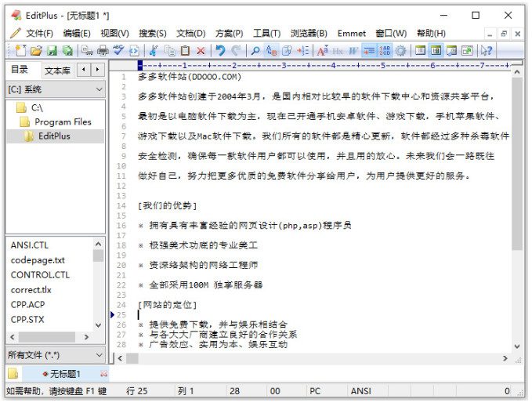
Task: Open the [C:] 系统 drive dropdown
Action: [x=56, y=89]
